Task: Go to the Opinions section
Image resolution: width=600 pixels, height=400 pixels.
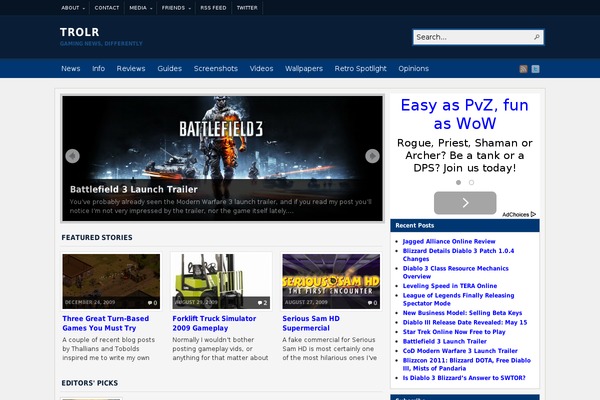Action: click(413, 69)
